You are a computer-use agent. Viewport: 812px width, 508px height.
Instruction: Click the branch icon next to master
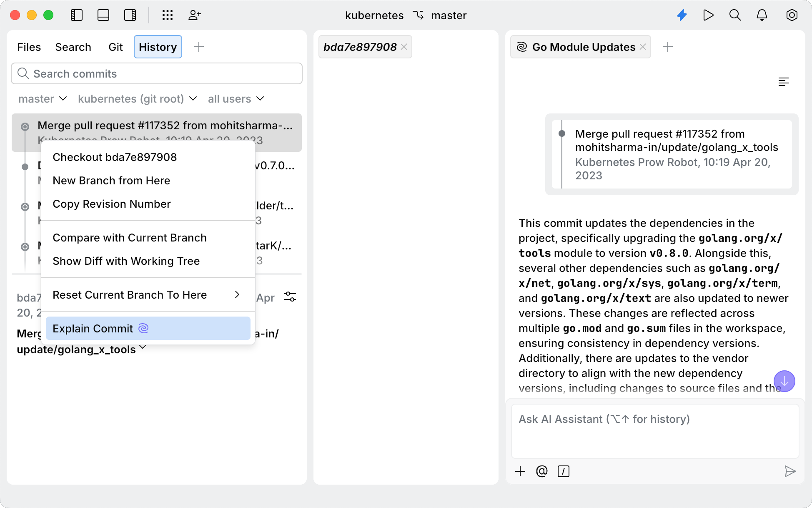418,15
